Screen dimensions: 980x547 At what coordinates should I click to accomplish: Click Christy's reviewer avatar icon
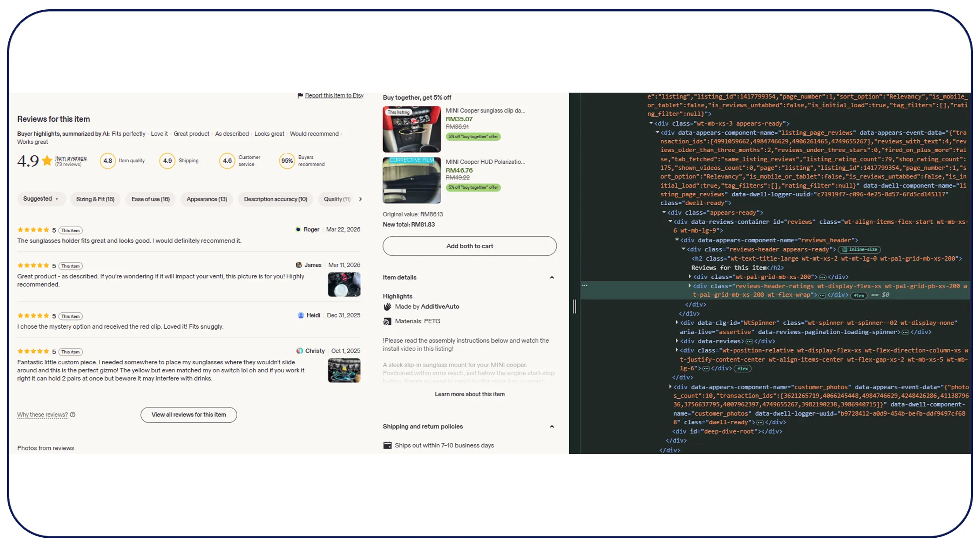coord(300,351)
